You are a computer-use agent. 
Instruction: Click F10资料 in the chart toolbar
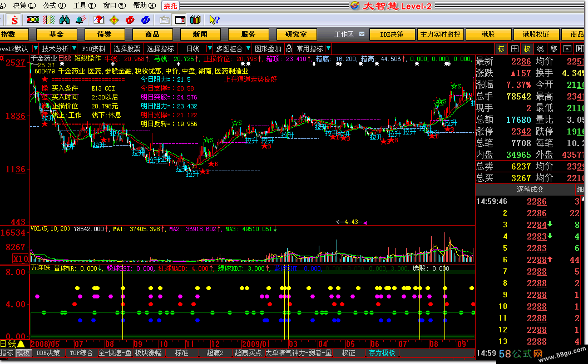click(94, 49)
